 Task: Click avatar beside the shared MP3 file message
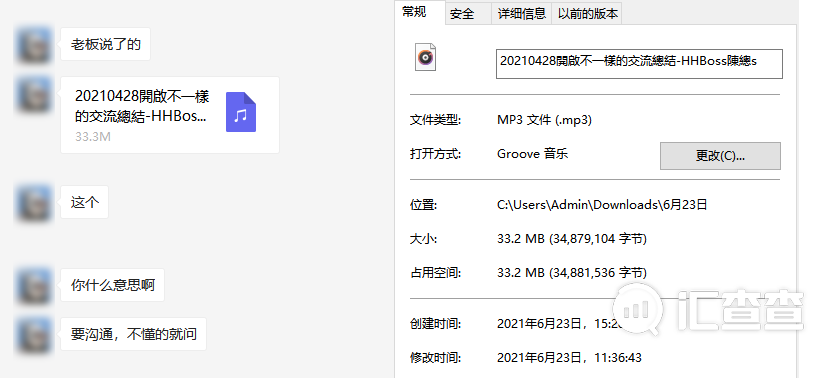click(33, 94)
